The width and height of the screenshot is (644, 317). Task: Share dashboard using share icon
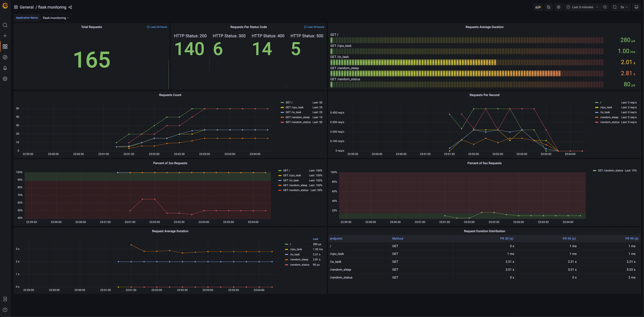(70, 7)
